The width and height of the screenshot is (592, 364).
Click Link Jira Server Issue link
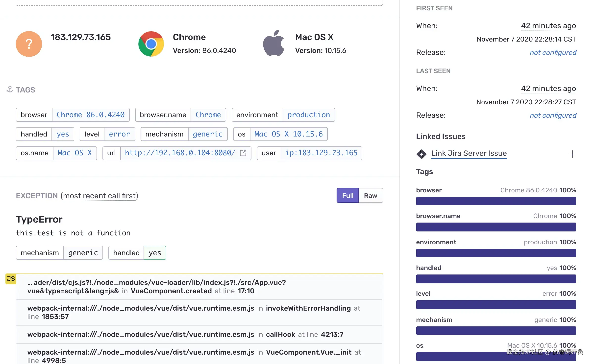click(x=469, y=153)
